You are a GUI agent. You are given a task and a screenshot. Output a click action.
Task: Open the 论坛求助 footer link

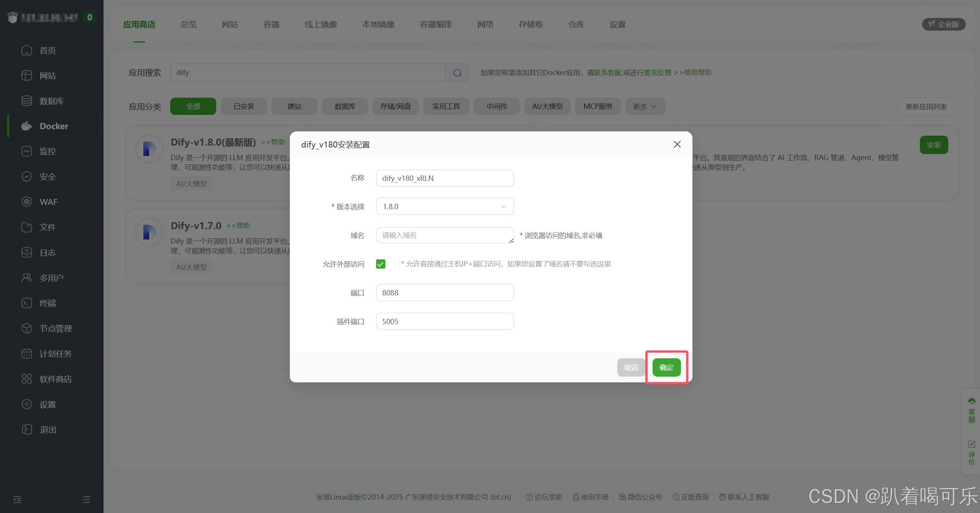544,497
